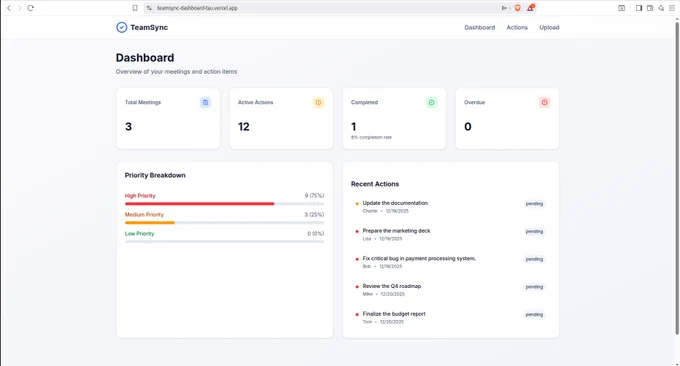Go back with the browser back arrow
Screen dimensions: 680x366
pos(9,8)
